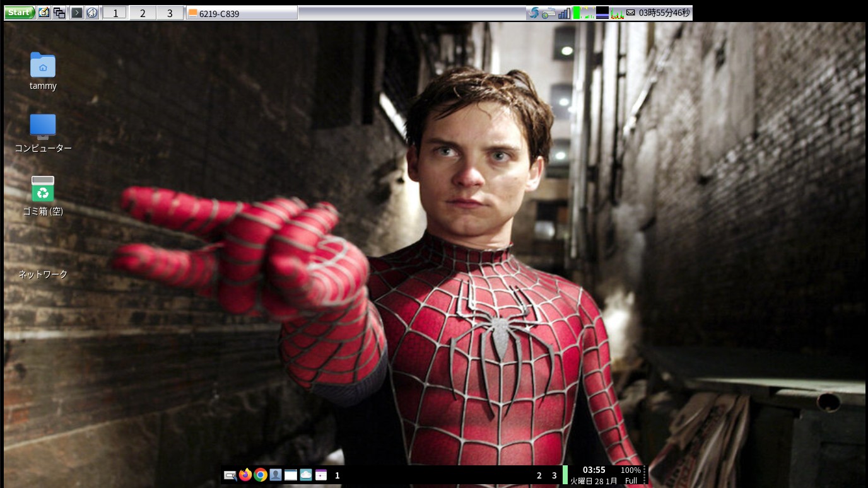Launch Firefox from the bottom dock

(x=245, y=475)
